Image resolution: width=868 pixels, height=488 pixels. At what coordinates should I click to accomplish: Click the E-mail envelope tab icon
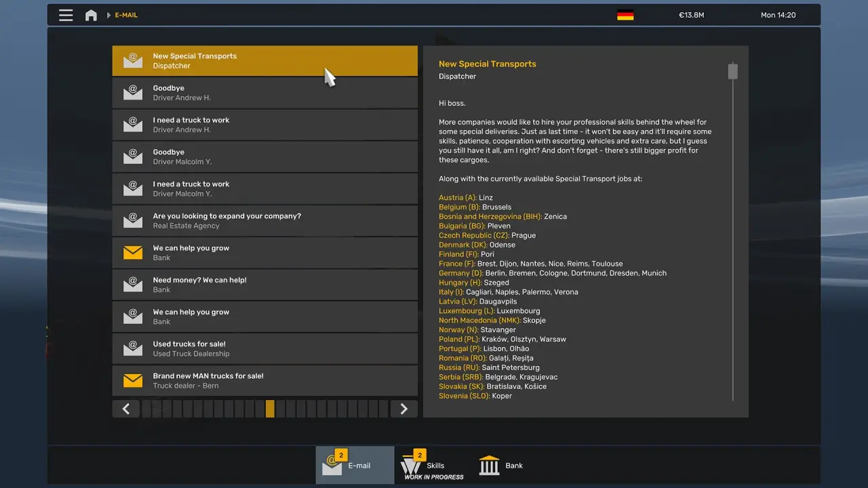tap(332, 466)
